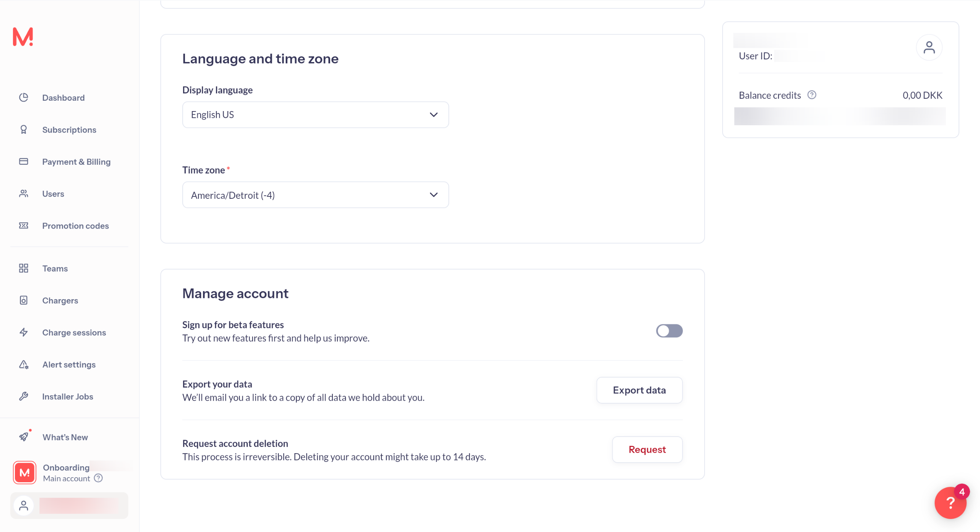This screenshot has height=532, width=980.
Task: Click the Installer Jobs wrench icon
Action: [24, 396]
